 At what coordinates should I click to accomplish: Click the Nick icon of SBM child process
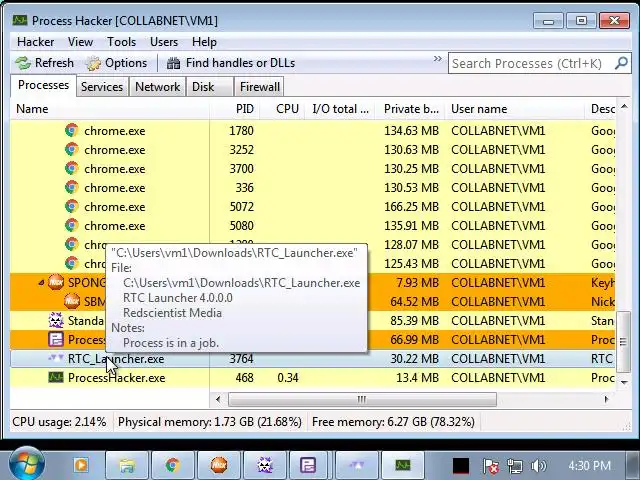pos(72,302)
